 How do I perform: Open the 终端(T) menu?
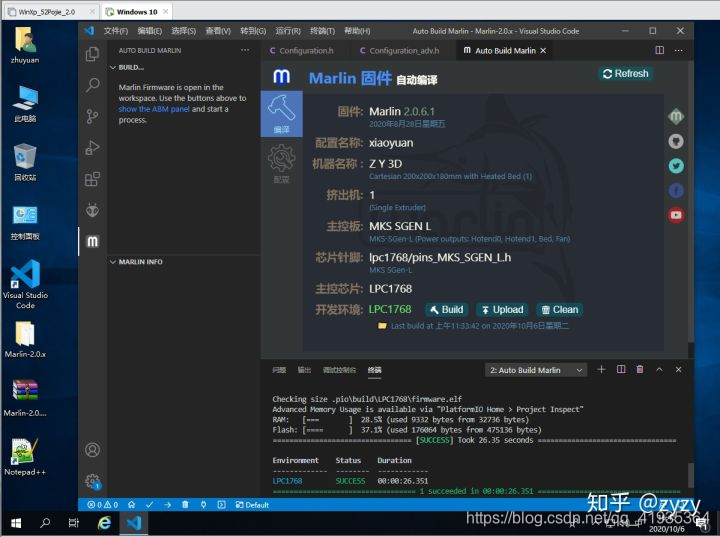click(322, 31)
